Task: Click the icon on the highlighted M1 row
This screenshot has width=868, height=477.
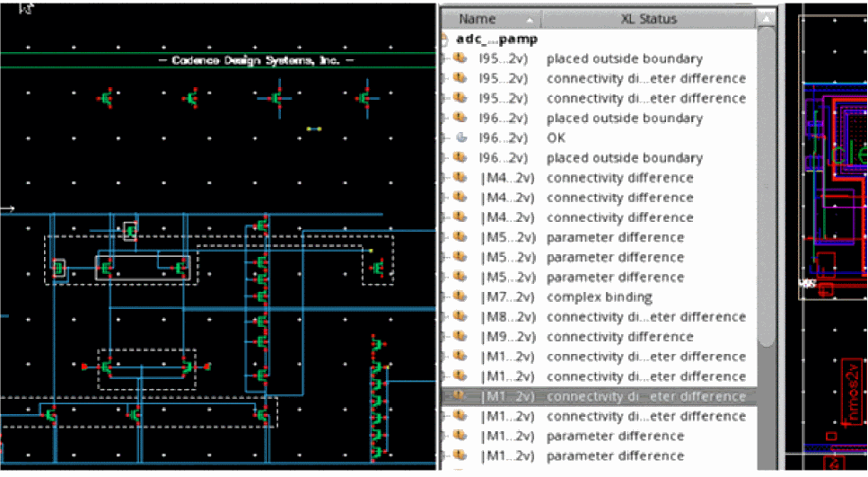Action: coord(460,396)
